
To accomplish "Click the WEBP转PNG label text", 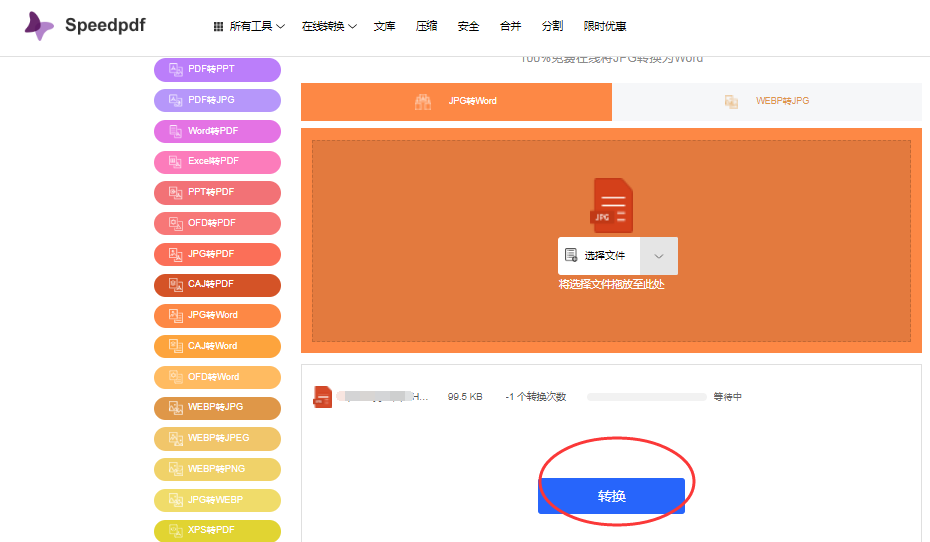I will (x=216, y=469).
